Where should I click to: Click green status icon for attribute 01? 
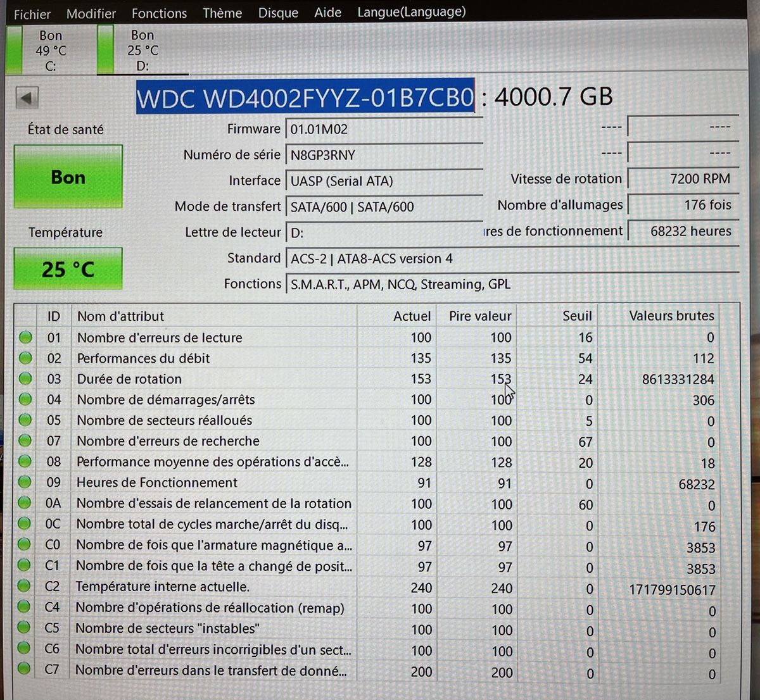25,337
